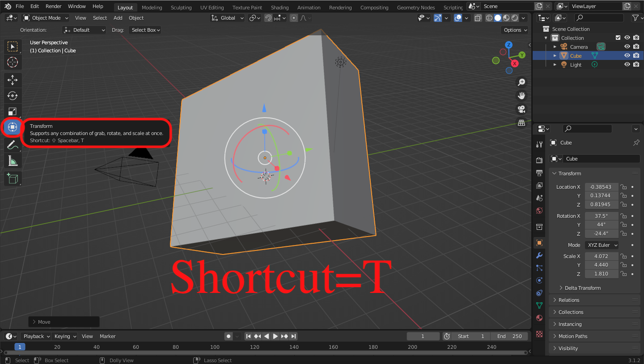Open the Physics properties tab
Image resolution: width=644 pixels, height=364 pixels.
click(539, 280)
